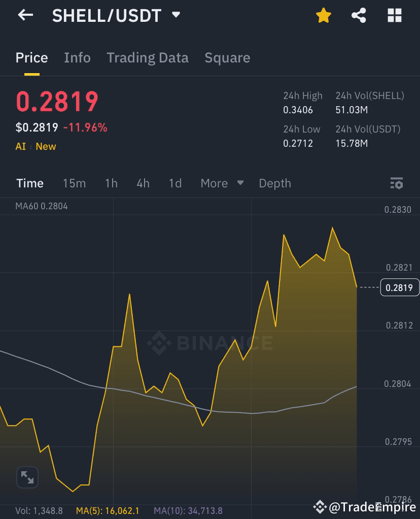Expand chart to fullscreen with corner icon

[27, 477]
